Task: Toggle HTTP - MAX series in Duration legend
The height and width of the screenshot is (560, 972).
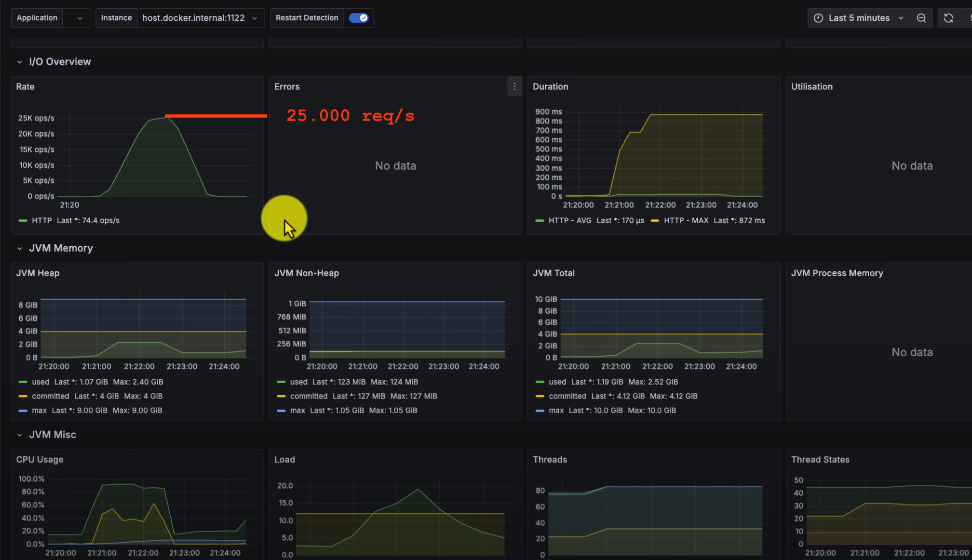Action: pyautogui.click(x=686, y=221)
